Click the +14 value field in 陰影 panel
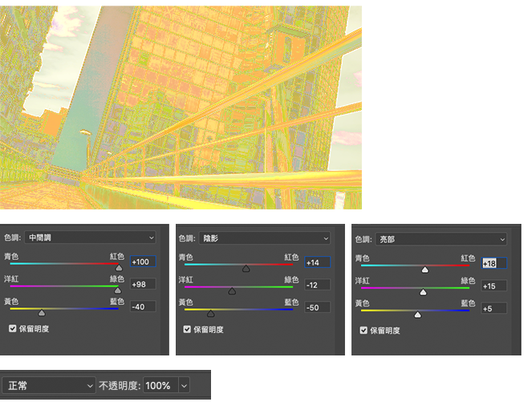Viewport: 532px width, 406px height. click(x=318, y=262)
